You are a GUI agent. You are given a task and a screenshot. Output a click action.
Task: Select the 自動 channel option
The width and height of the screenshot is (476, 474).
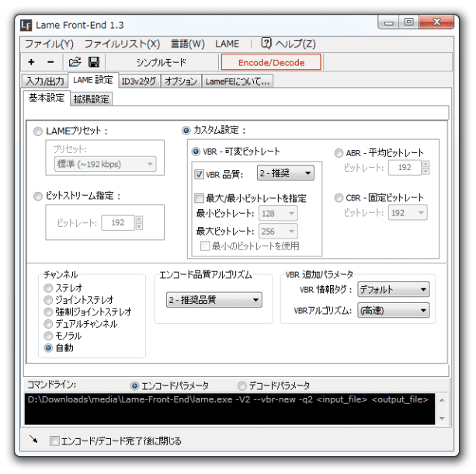click(x=48, y=348)
